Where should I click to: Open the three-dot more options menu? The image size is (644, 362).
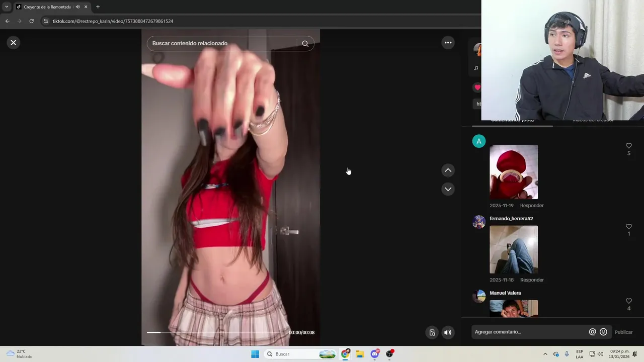[448, 43]
